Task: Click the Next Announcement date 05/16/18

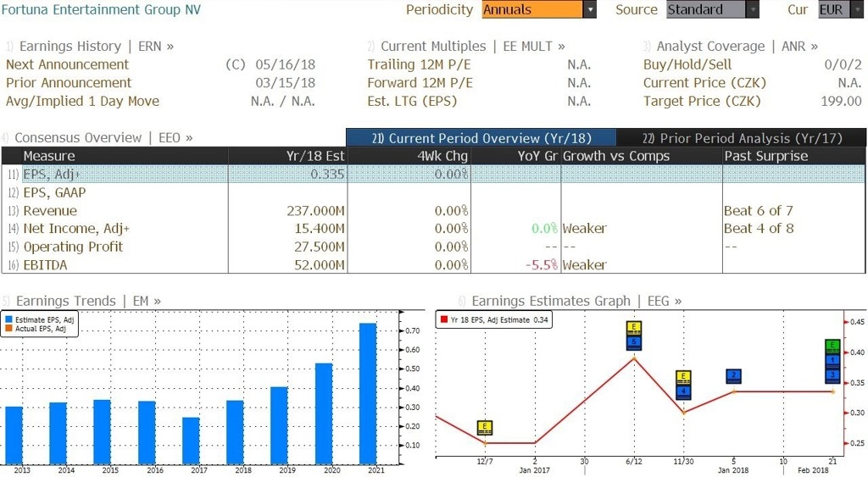Action: pyautogui.click(x=285, y=64)
